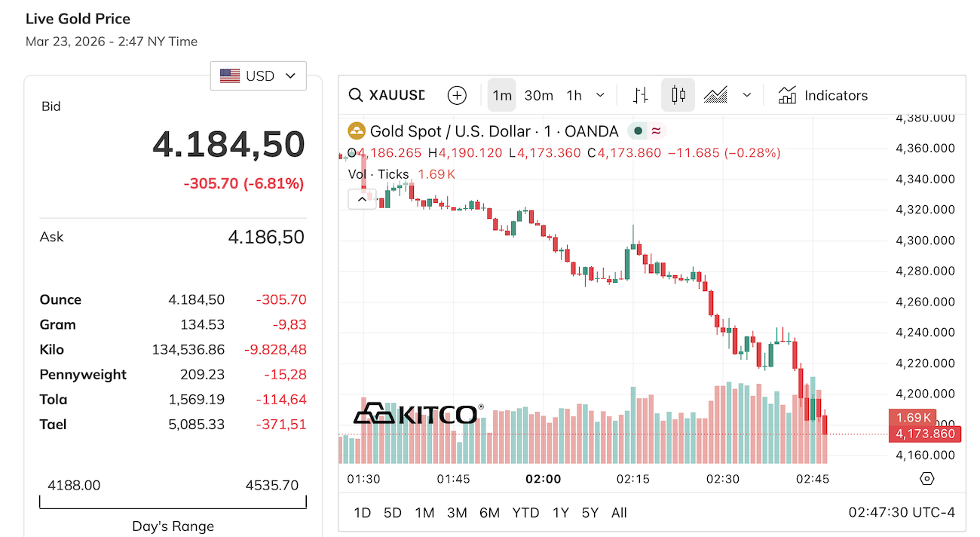Click the 02:47:30 UTC-4 timezone button

click(x=902, y=513)
